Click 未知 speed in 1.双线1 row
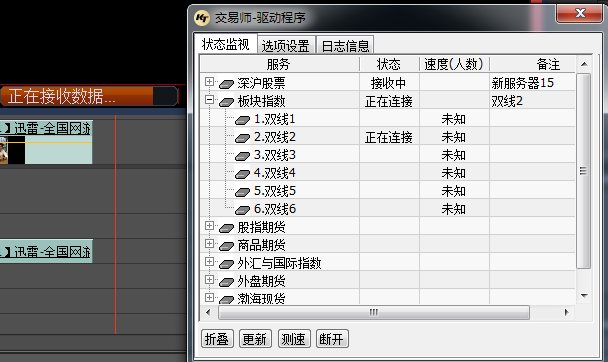The image size is (608, 362). pos(453,119)
